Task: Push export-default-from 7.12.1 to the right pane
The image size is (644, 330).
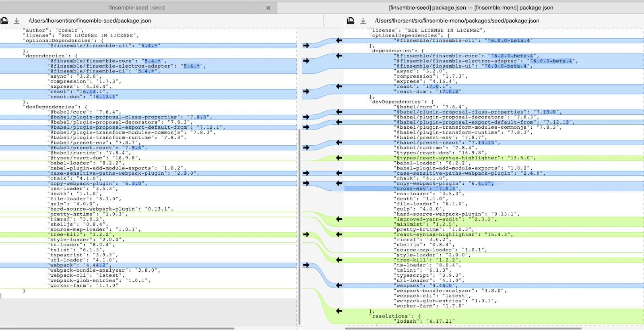Action: [x=306, y=127]
